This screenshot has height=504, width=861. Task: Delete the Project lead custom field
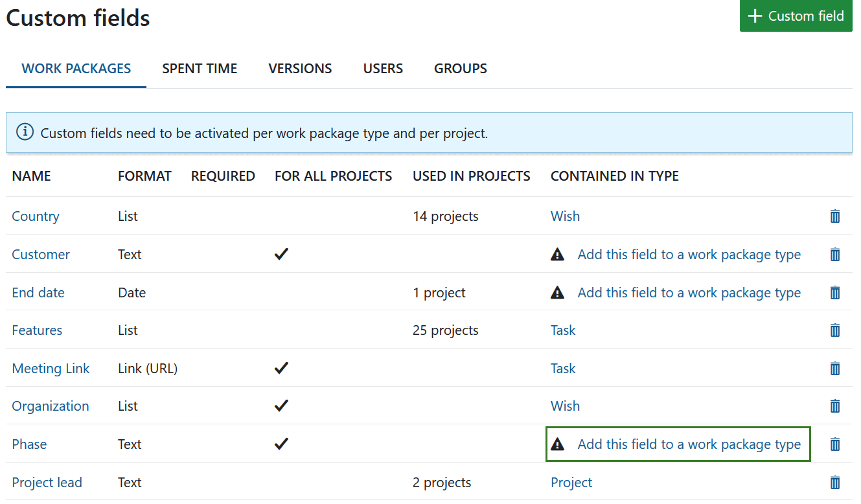[x=834, y=482]
